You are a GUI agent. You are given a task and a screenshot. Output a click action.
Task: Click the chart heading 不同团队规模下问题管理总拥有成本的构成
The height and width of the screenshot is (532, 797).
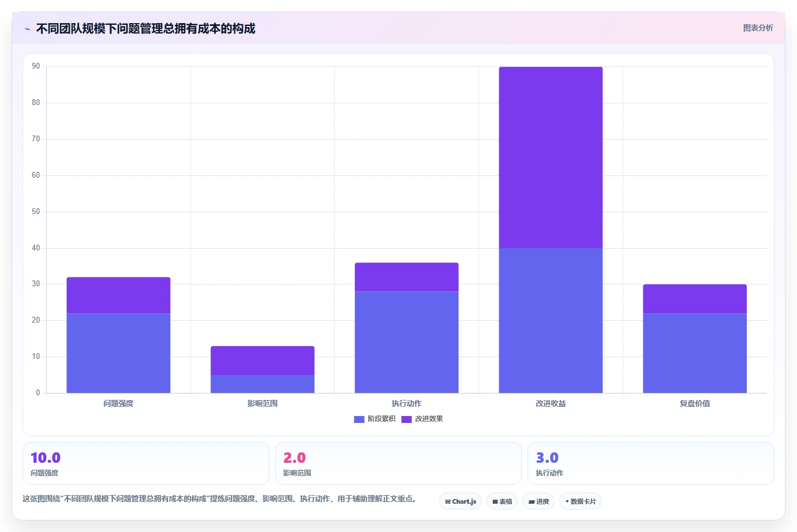[x=145, y=28]
